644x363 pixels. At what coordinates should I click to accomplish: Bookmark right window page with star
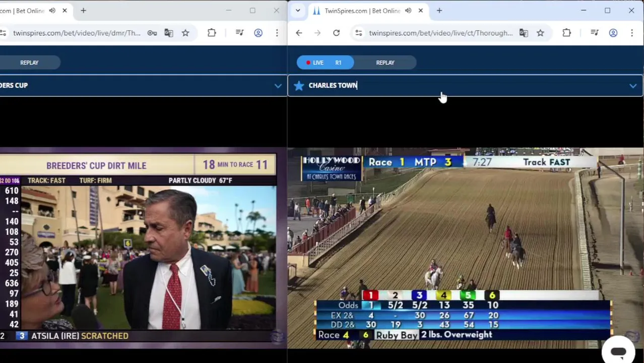[540, 33]
